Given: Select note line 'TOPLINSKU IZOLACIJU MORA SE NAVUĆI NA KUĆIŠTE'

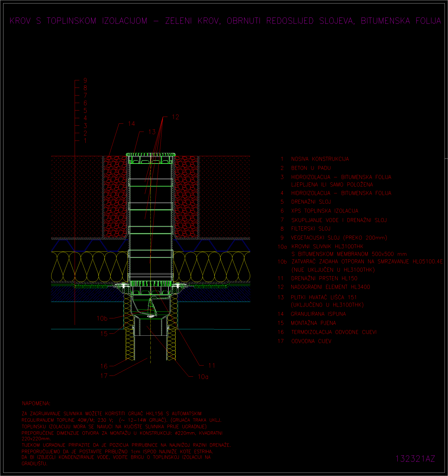Looking at the screenshot, I should [114, 426].
